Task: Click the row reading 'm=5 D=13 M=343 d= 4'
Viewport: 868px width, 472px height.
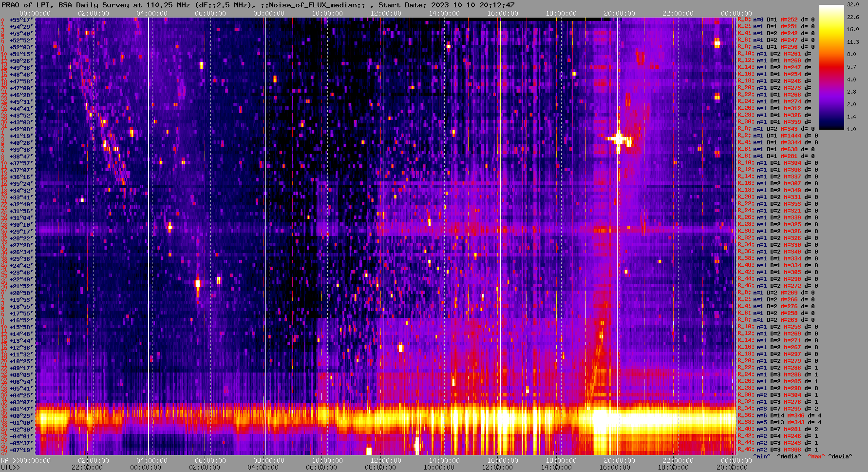Action: pos(779,423)
